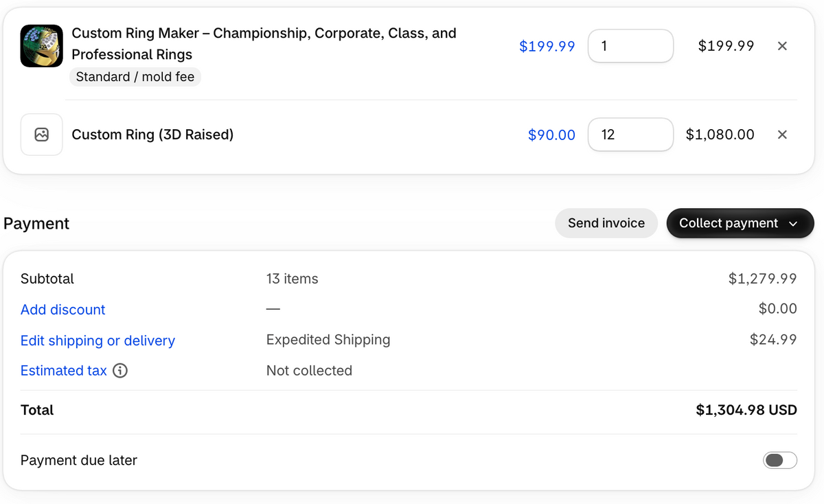Open the Custom Ring Maker product thumbnail
The width and height of the screenshot is (824, 504).
pyautogui.click(x=41, y=46)
